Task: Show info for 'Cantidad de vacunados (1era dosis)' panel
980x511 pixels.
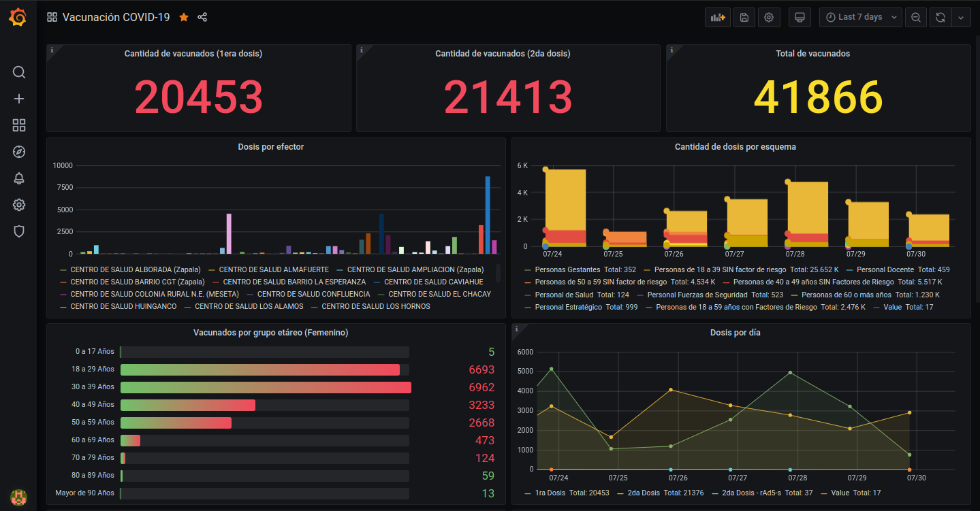Action: point(52,50)
